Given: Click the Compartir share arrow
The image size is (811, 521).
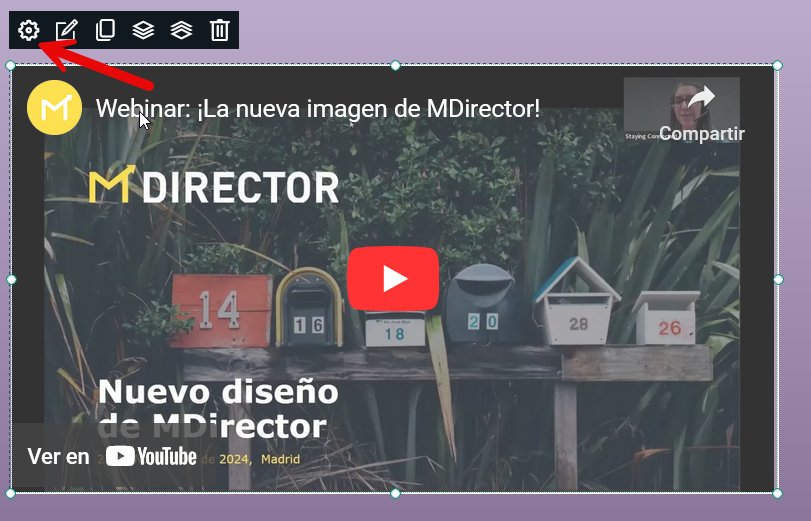Looking at the screenshot, I should pos(701,100).
